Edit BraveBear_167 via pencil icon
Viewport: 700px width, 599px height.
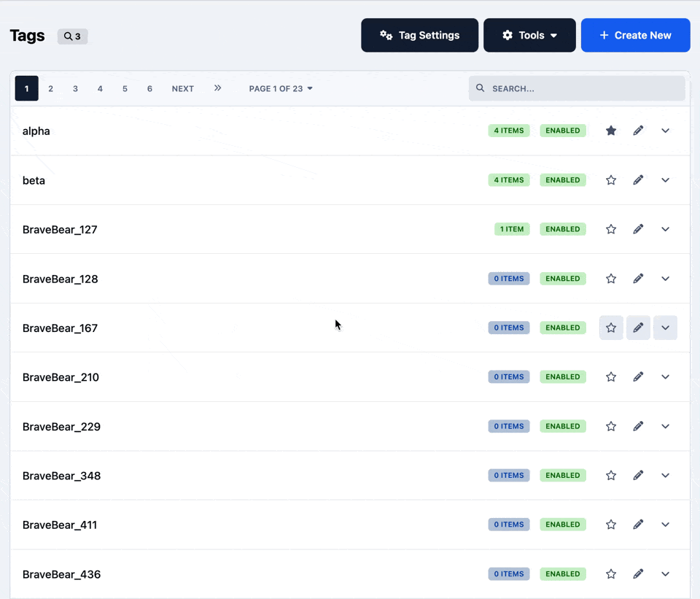(x=639, y=328)
